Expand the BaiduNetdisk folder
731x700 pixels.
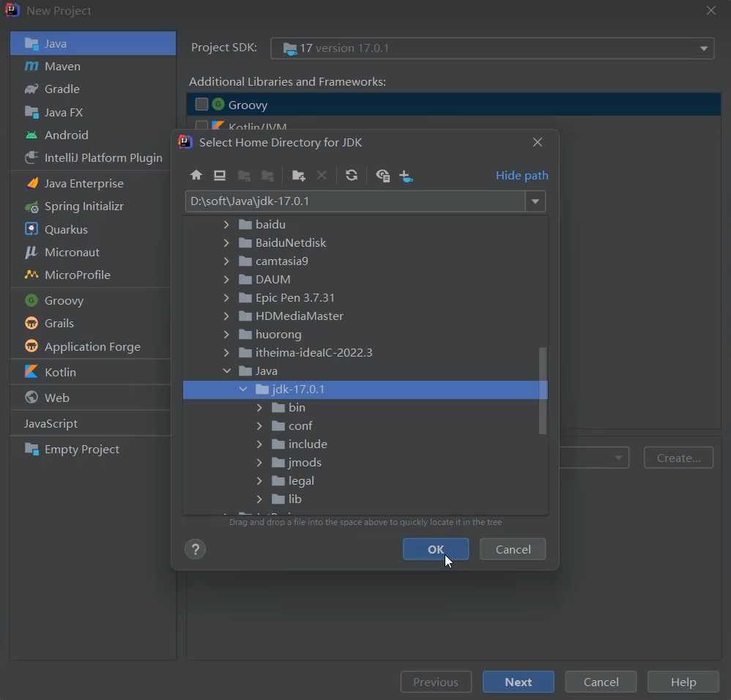click(x=226, y=243)
